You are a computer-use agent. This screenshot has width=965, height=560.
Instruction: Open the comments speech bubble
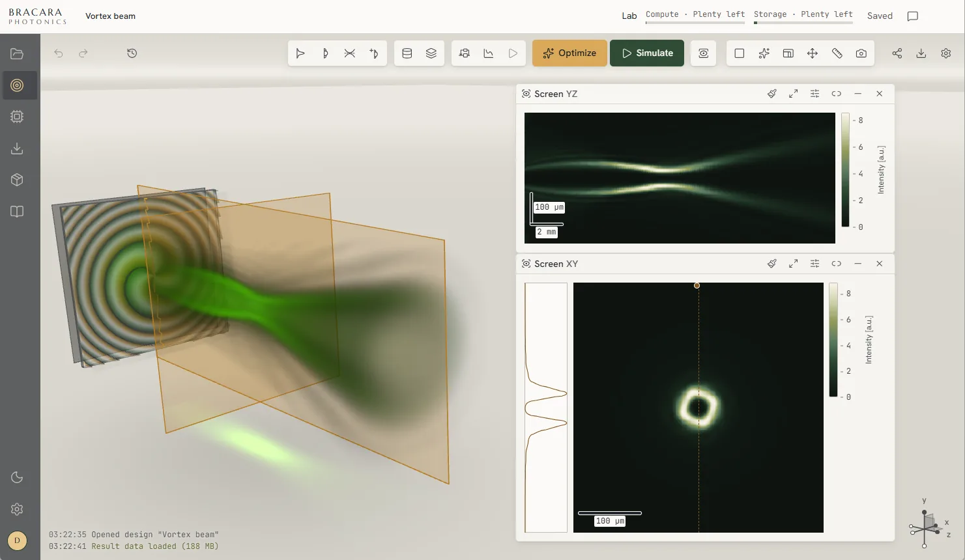[x=913, y=16]
